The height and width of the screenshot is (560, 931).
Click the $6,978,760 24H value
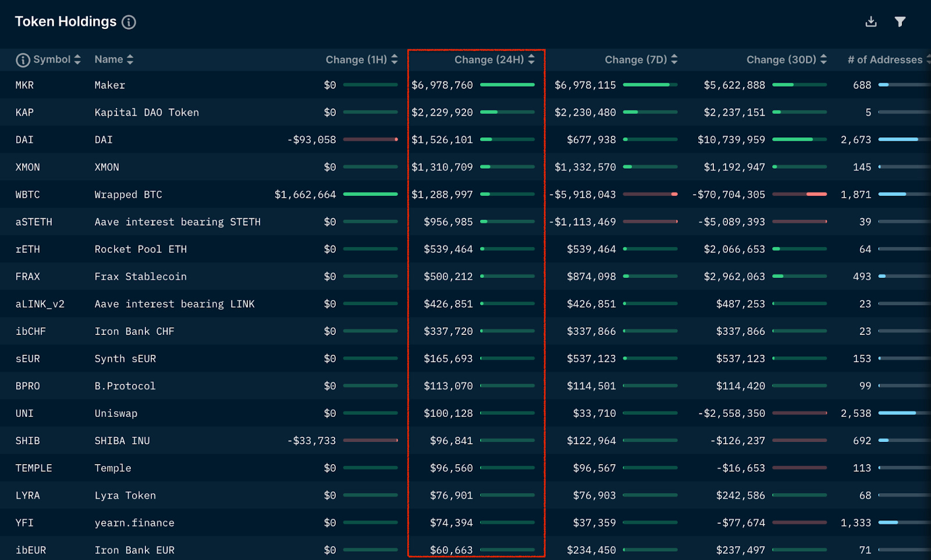click(x=442, y=85)
